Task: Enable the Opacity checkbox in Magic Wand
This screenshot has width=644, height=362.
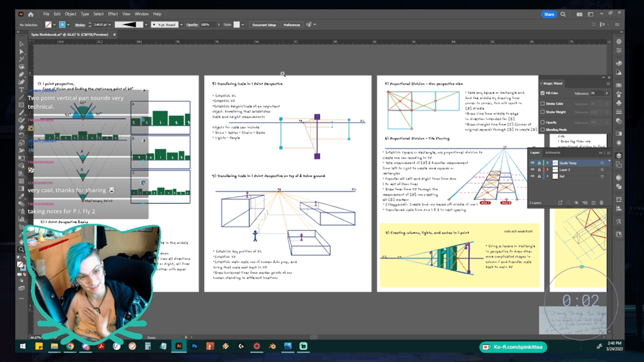Action: point(543,122)
